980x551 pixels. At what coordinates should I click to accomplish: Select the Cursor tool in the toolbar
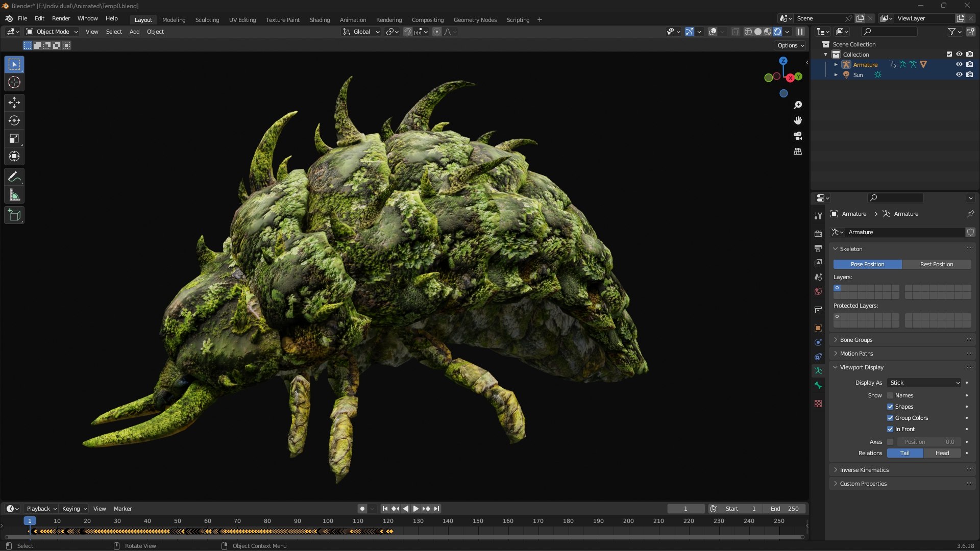coord(14,82)
